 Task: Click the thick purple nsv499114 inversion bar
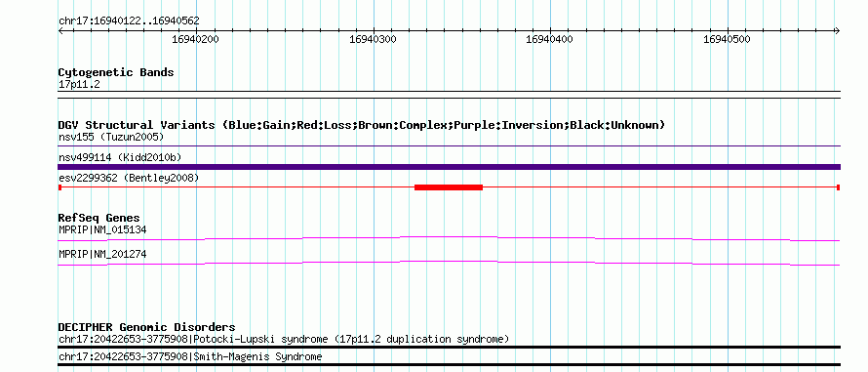coord(449,167)
